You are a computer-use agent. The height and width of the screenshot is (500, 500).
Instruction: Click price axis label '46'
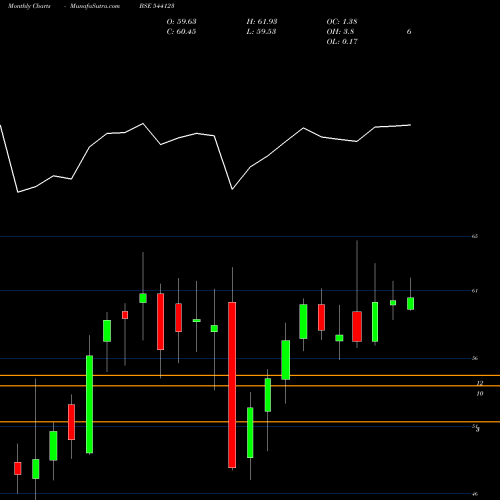[x=475, y=494]
